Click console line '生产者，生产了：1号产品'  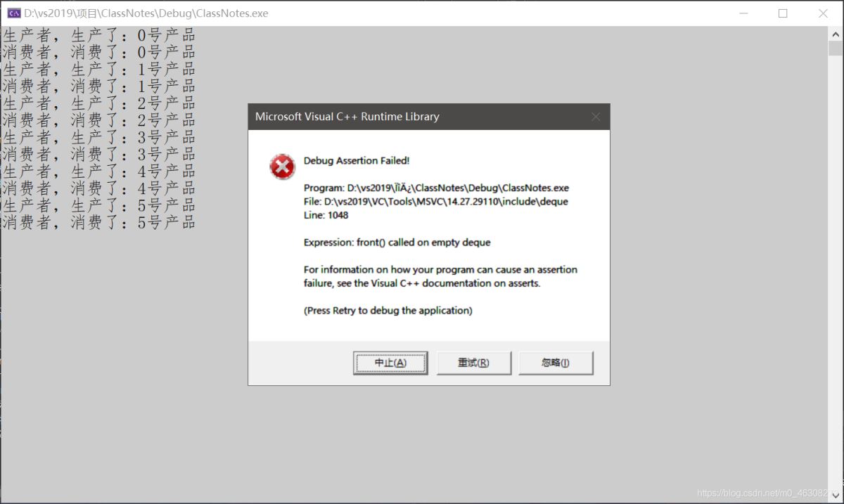pos(98,69)
